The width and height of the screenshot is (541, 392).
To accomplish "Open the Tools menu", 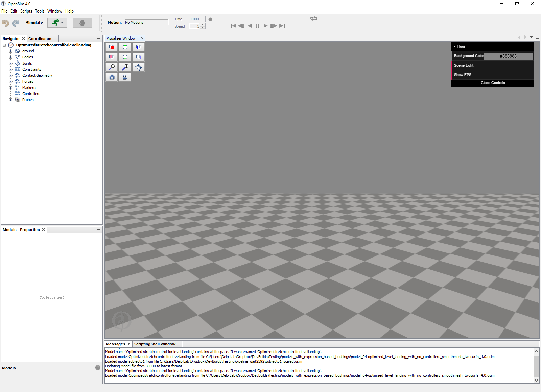I will click(39, 11).
